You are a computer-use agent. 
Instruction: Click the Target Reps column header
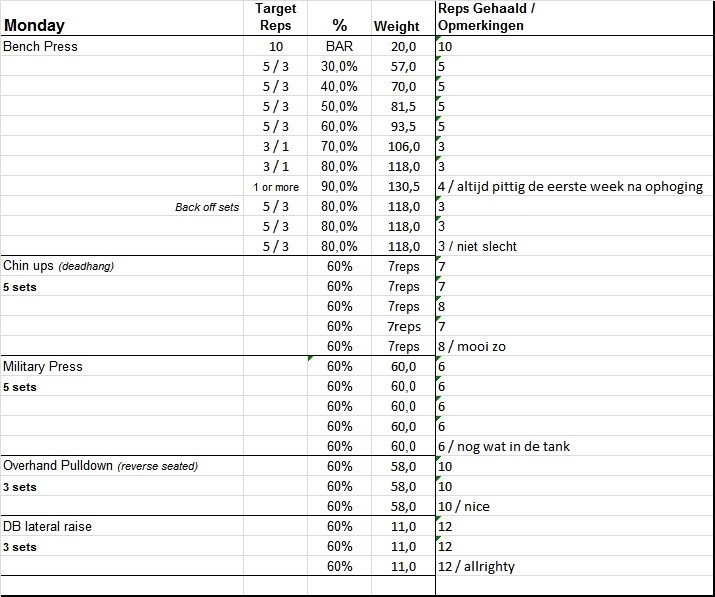pyautogui.click(x=275, y=17)
